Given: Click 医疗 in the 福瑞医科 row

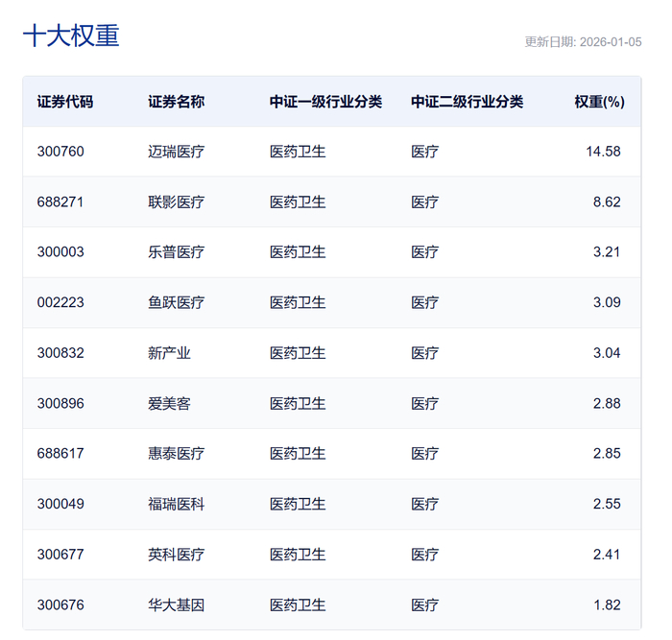Looking at the screenshot, I should point(424,504).
